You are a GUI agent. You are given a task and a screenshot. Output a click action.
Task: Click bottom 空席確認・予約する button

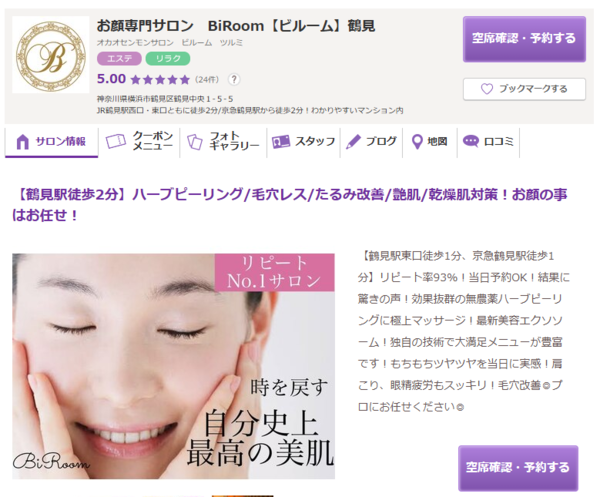coord(518,468)
